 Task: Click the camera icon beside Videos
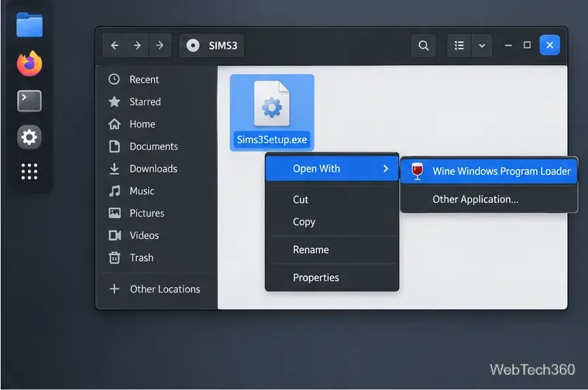115,235
